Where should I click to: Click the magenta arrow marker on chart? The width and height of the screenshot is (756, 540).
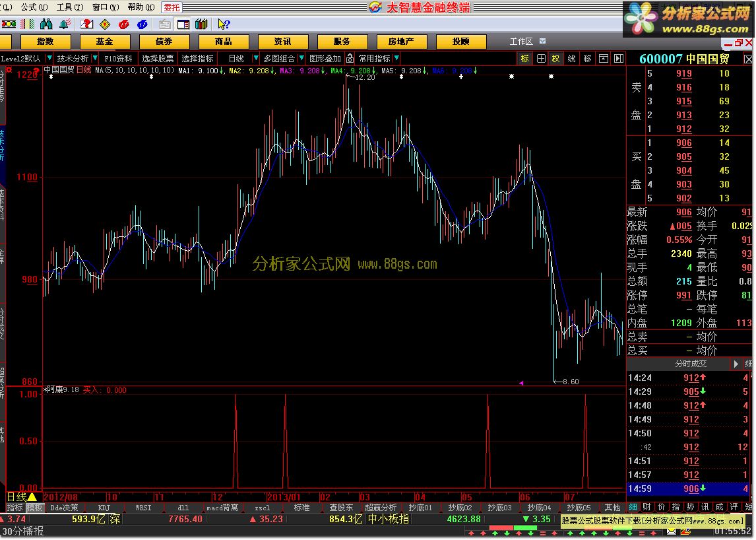tap(521, 383)
